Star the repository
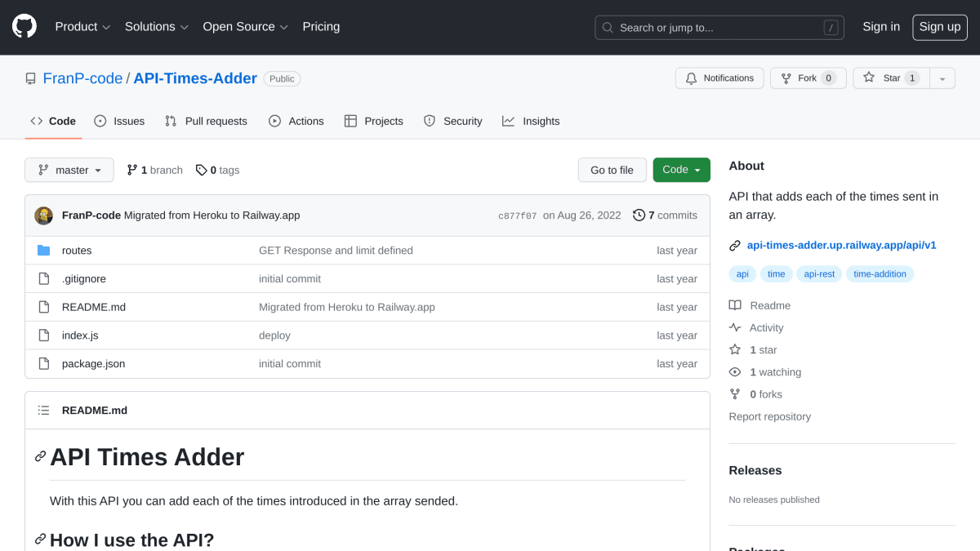The image size is (980, 551). (x=891, y=78)
